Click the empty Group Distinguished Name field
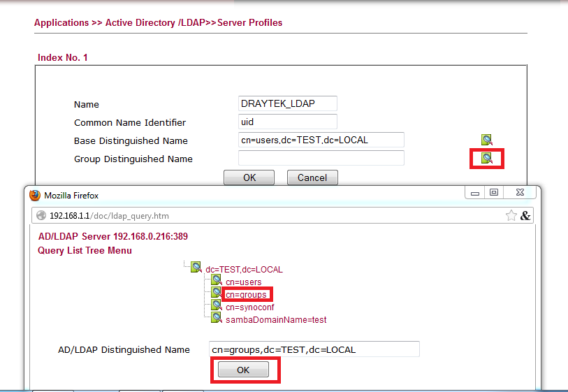The height and width of the screenshot is (392, 568). tap(321, 159)
